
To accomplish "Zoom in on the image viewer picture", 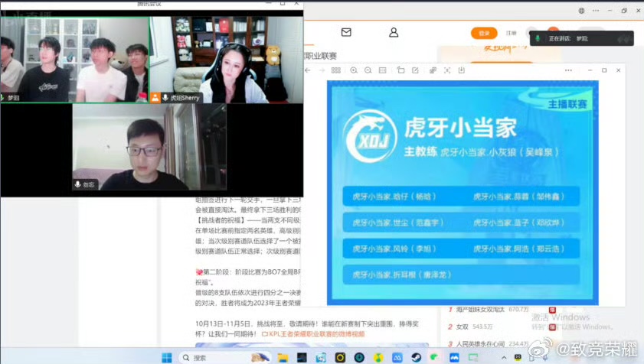I will (x=354, y=70).
